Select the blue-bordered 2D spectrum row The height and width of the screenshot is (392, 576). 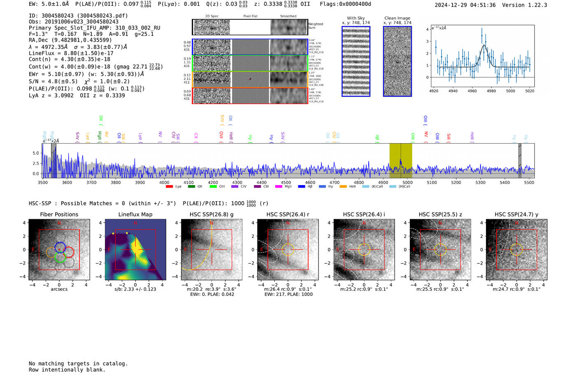click(x=250, y=47)
